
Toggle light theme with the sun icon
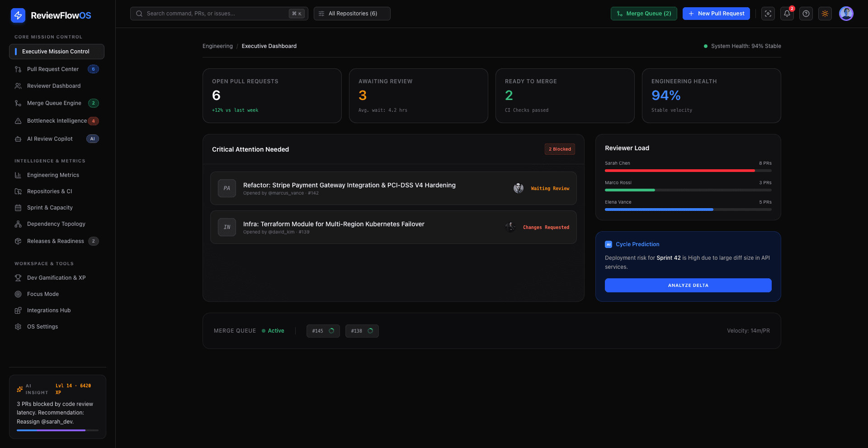pos(825,14)
